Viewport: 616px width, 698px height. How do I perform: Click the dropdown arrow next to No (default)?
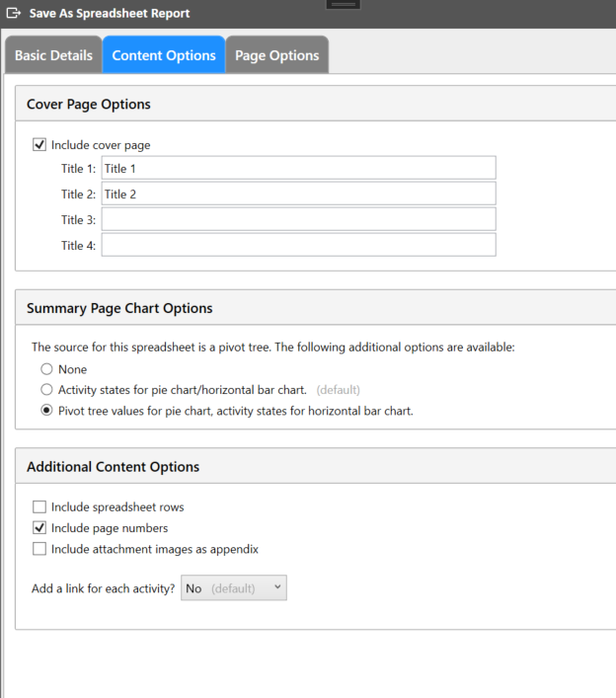(277, 588)
